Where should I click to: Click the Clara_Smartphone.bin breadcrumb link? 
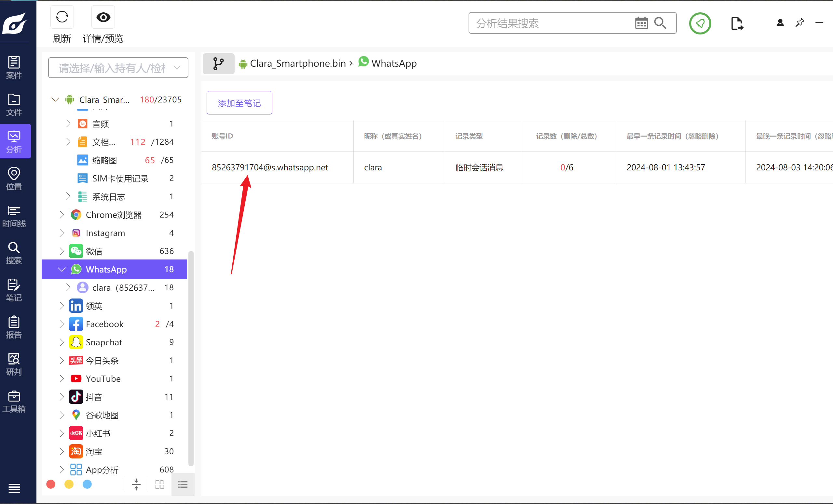click(x=297, y=63)
